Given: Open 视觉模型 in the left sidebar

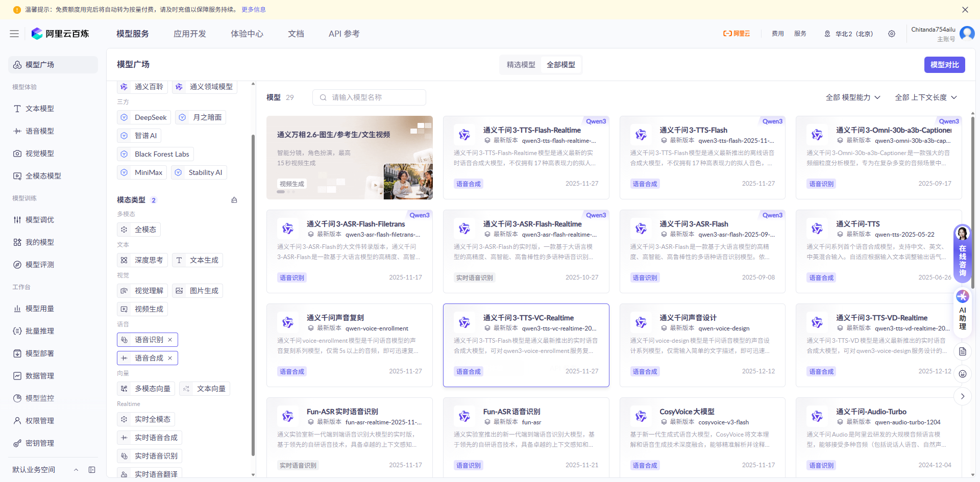Looking at the screenshot, I should 53,154.
